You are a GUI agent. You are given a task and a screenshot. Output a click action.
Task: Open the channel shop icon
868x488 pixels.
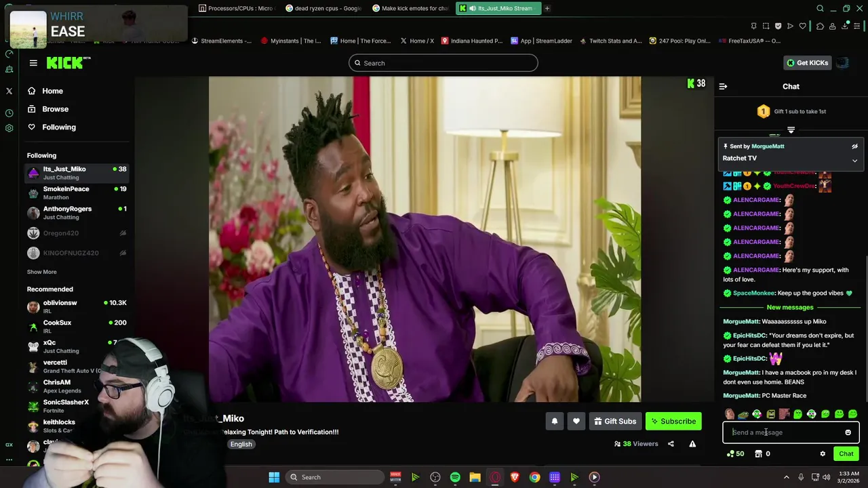click(x=758, y=454)
